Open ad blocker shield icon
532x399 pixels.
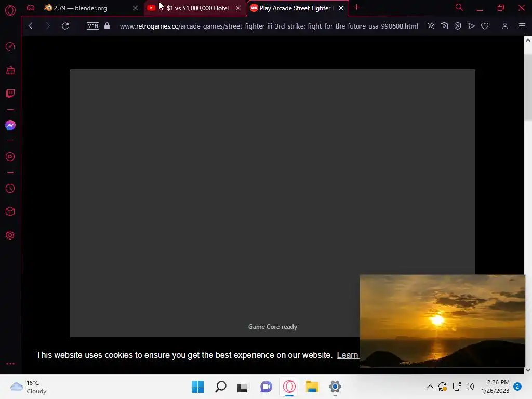click(458, 26)
